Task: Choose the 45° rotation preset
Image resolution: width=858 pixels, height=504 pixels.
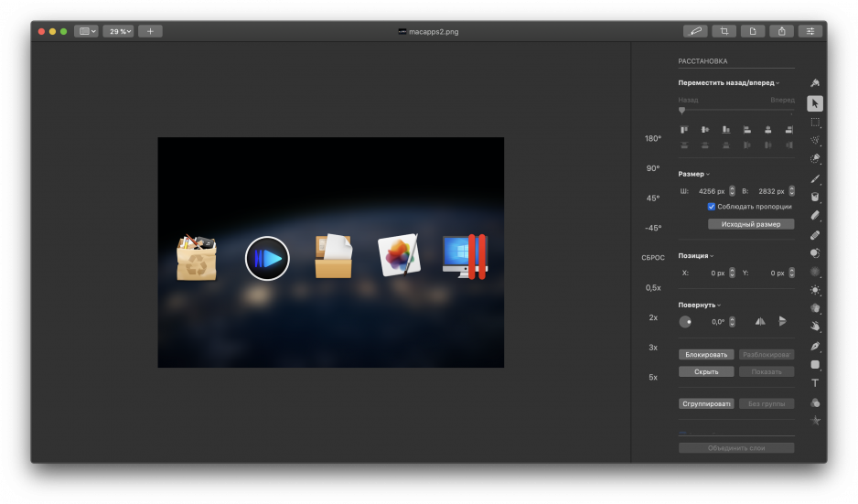Action: 653,198
